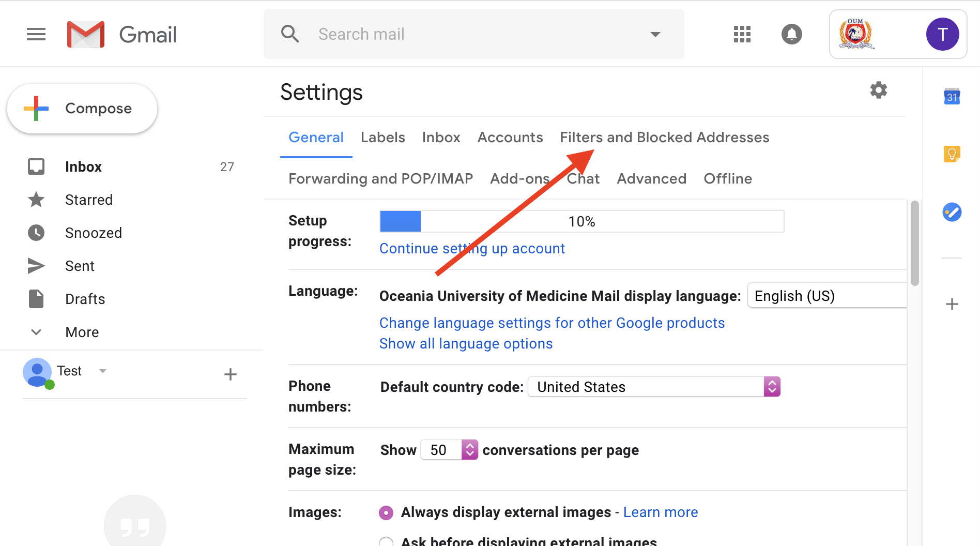This screenshot has width=980, height=546.
Task: Open the Google apps grid
Action: click(742, 34)
